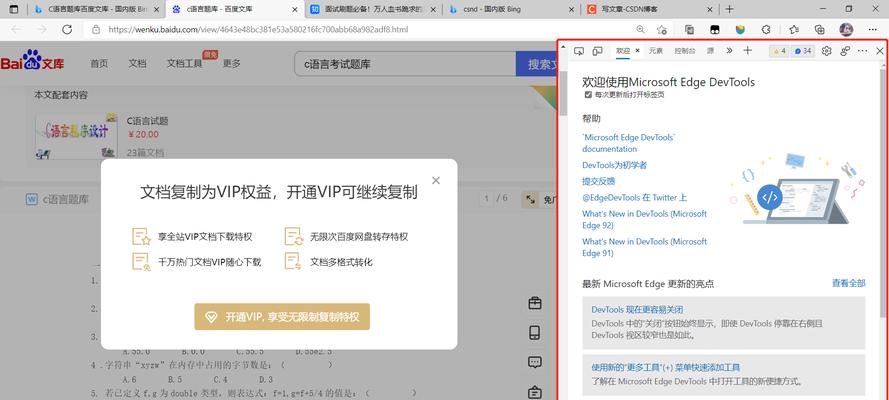The width and height of the screenshot is (889, 400).
Task: Switch to C语言题库百度文库 Bing browser tab
Action: [x=96, y=9]
